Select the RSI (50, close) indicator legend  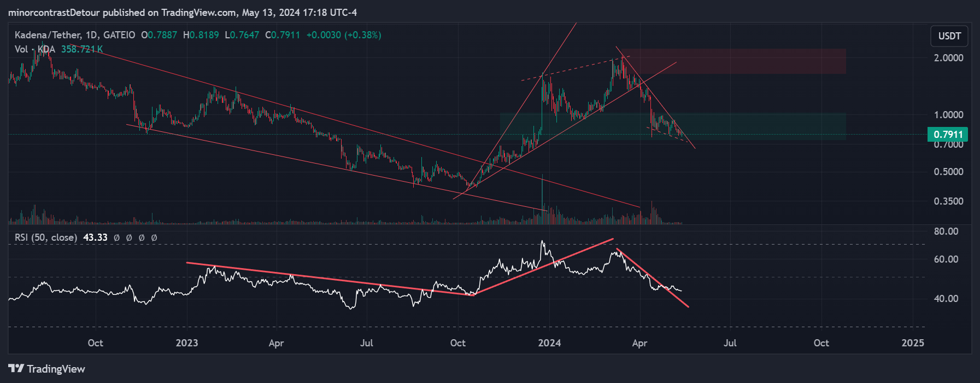point(45,237)
